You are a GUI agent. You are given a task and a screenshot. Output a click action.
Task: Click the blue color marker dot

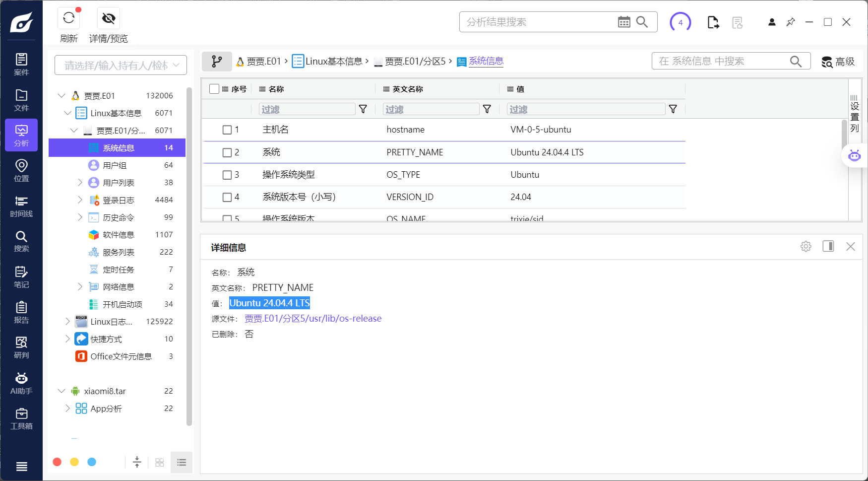[92, 462]
